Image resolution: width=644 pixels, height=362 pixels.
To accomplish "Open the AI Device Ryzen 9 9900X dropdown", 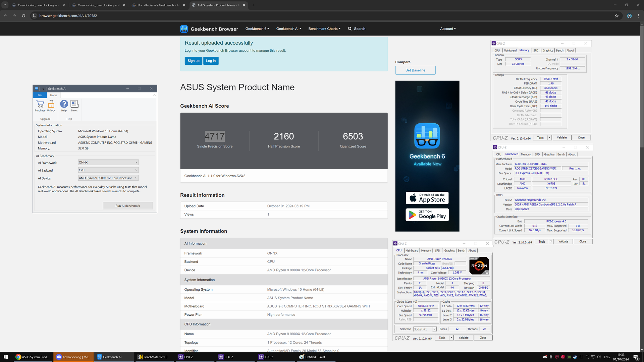I will tap(108, 178).
